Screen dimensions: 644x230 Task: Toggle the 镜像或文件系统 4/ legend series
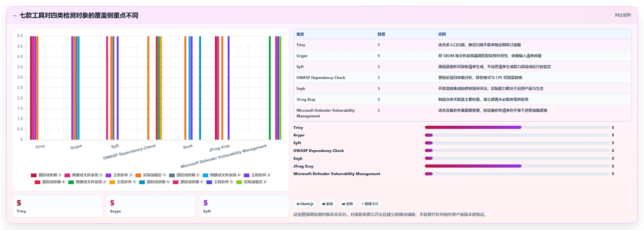[x=222, y=175]
